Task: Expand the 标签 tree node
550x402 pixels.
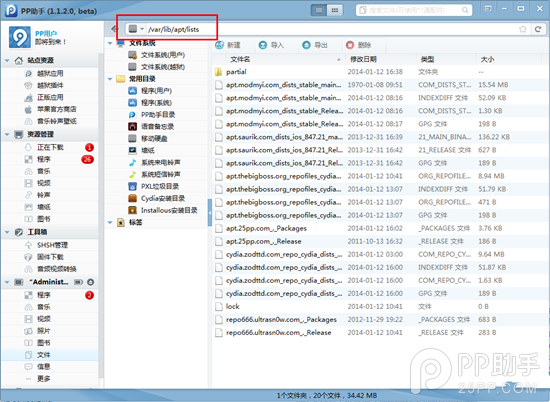Action: click(x=110, y=222)
